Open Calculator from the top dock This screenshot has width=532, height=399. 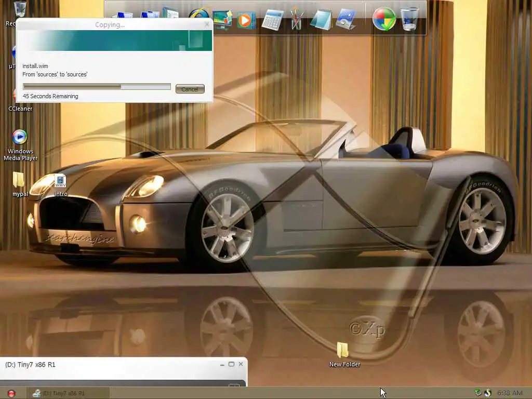click(x=272, y=20)
